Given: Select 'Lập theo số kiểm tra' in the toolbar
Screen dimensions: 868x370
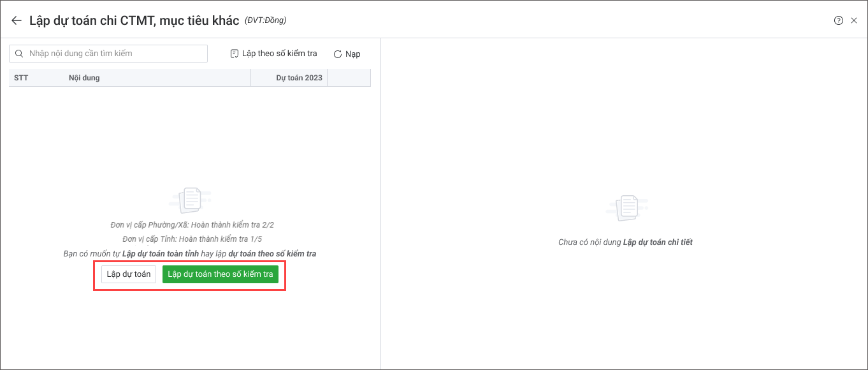Looking at the screenshot, I should coord(279,54).
